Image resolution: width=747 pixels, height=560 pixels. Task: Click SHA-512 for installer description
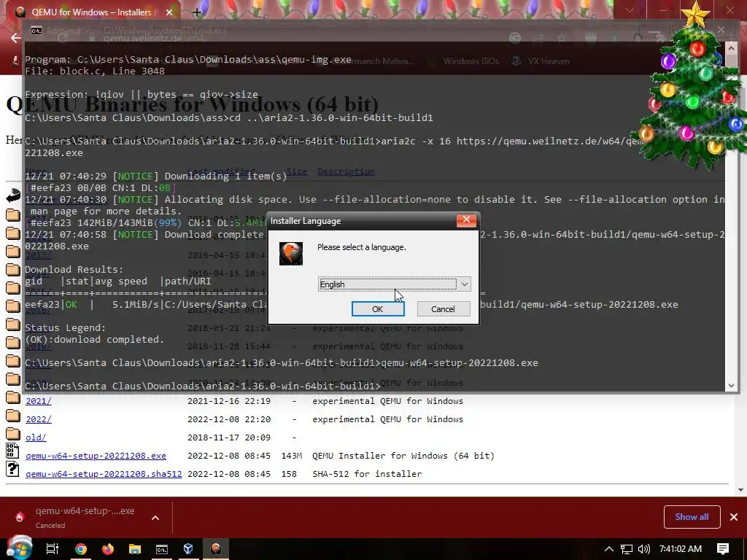(x=368, y=474)
